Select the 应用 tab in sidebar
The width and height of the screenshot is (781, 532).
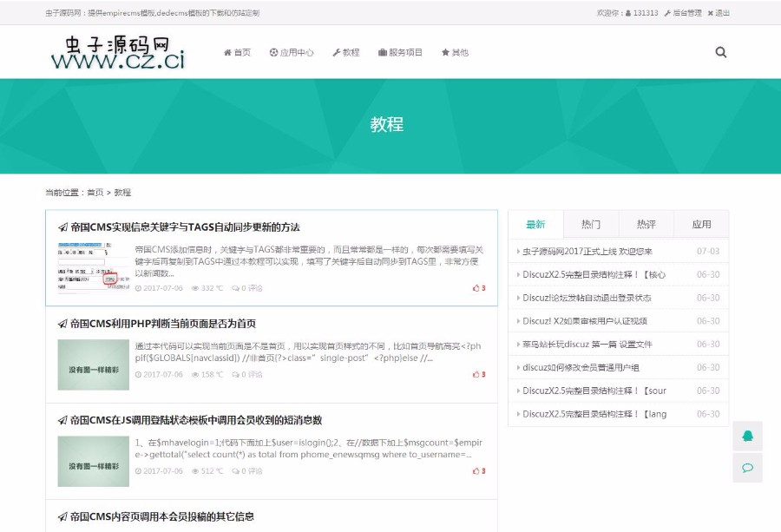701,224
